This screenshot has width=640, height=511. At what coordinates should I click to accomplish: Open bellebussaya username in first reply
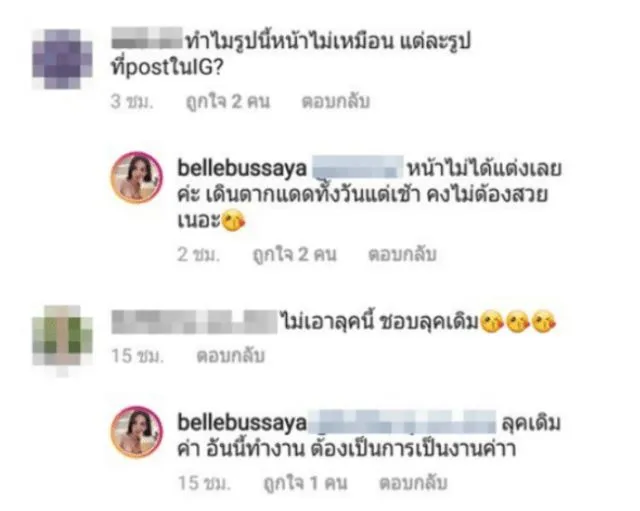point(242,168)
